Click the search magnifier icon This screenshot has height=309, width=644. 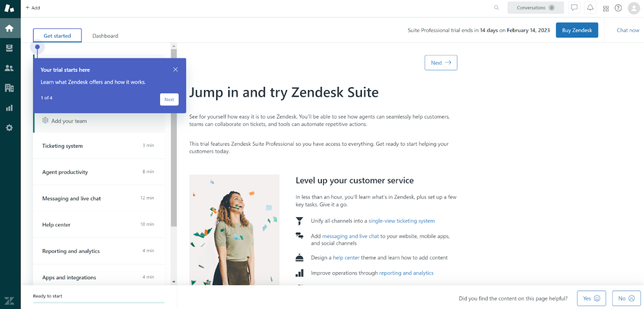click(x=496, y=8)
